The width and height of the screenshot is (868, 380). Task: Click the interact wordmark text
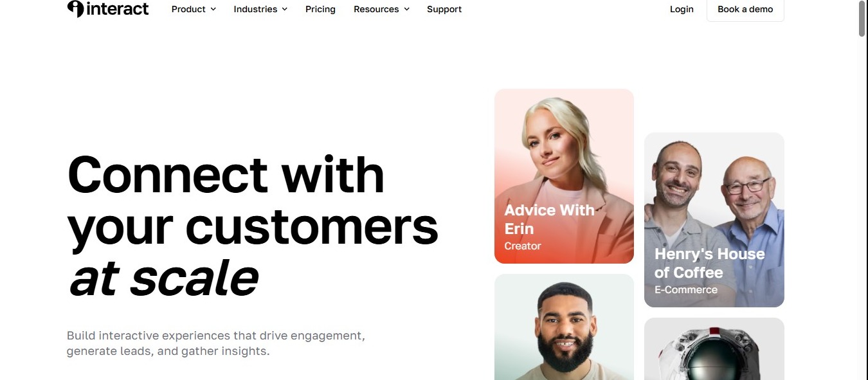(117, 8)
